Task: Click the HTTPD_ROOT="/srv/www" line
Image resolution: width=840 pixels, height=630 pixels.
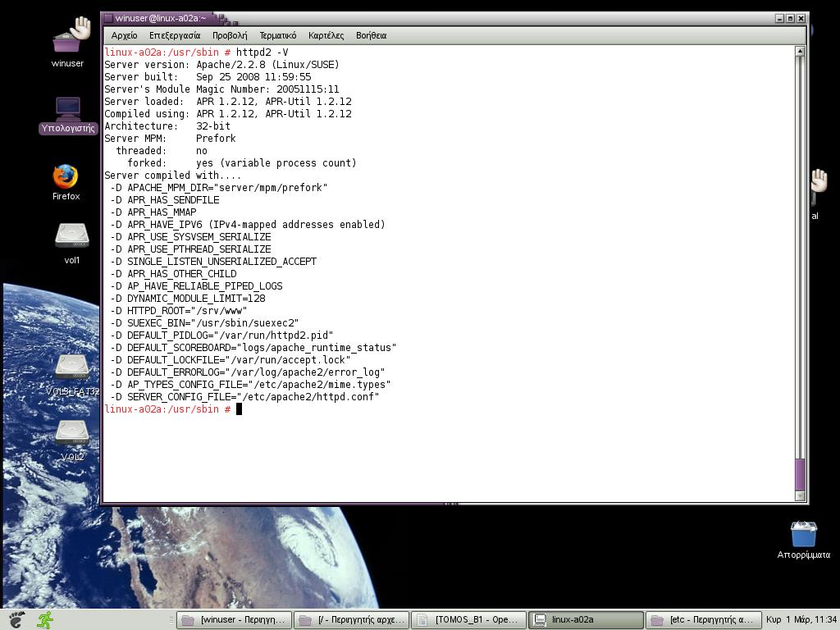Action: click(x=178, y=311)
